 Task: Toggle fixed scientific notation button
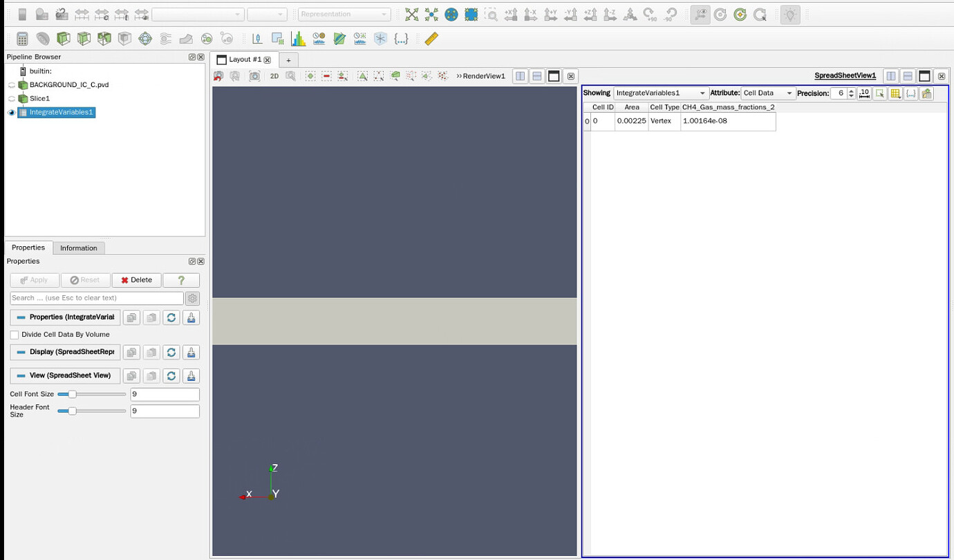point(864,93)
